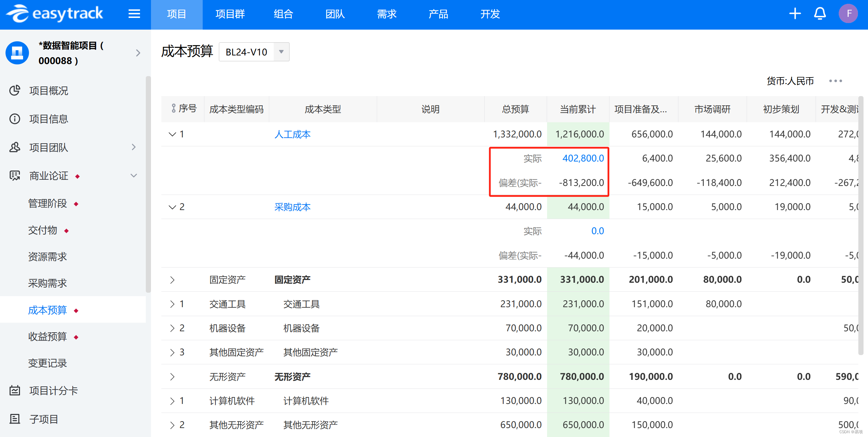Open 项目概况 in sidebar
Screen dimensions: 868x437
(x=49, y=91)
